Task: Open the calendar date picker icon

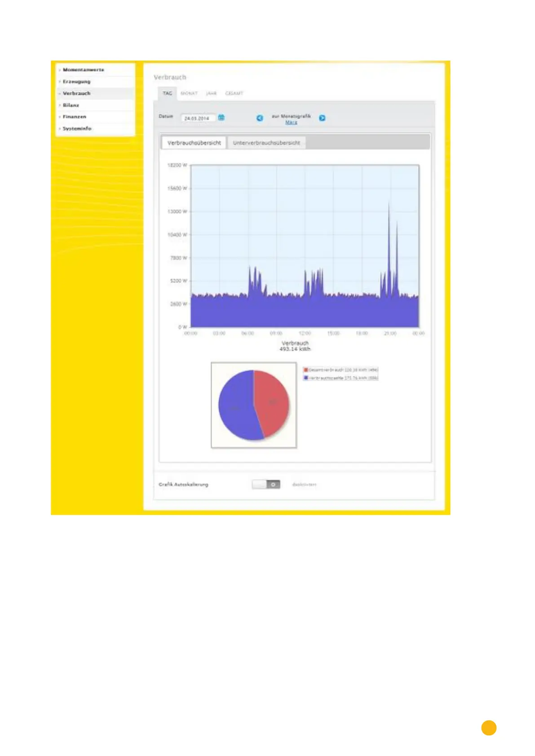Action: tap(221, 118)
